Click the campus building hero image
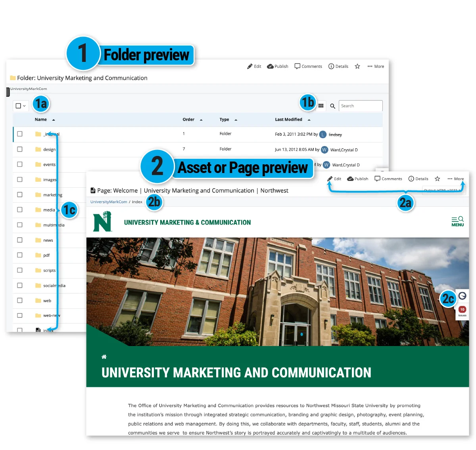This screenshot has width=476, height=450. click(x=278, y=292)
